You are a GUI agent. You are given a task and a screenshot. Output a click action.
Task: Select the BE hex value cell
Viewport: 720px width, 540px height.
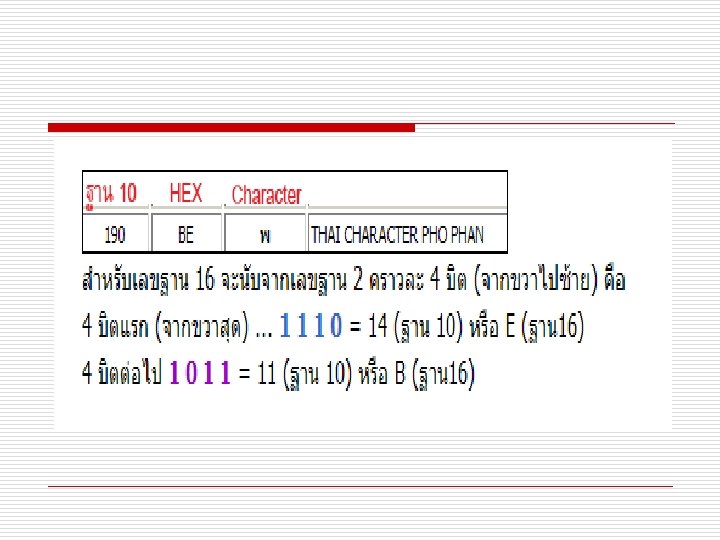click(x=186, y=235)
